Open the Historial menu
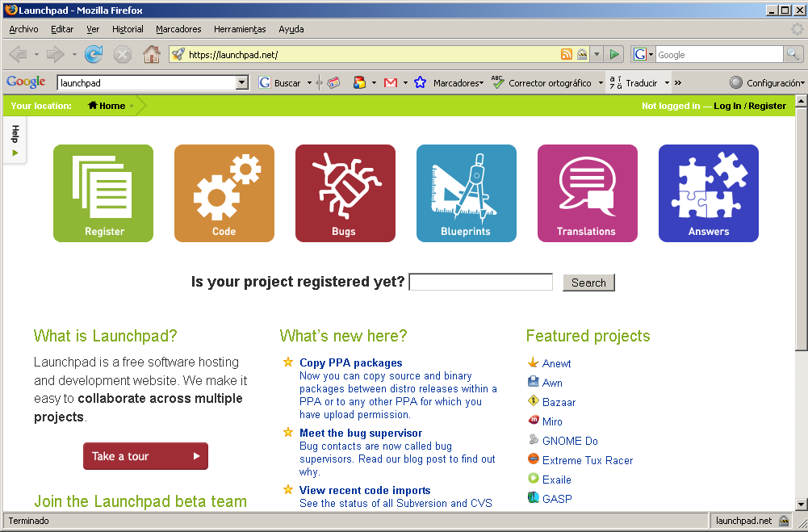 pos(128,29)
